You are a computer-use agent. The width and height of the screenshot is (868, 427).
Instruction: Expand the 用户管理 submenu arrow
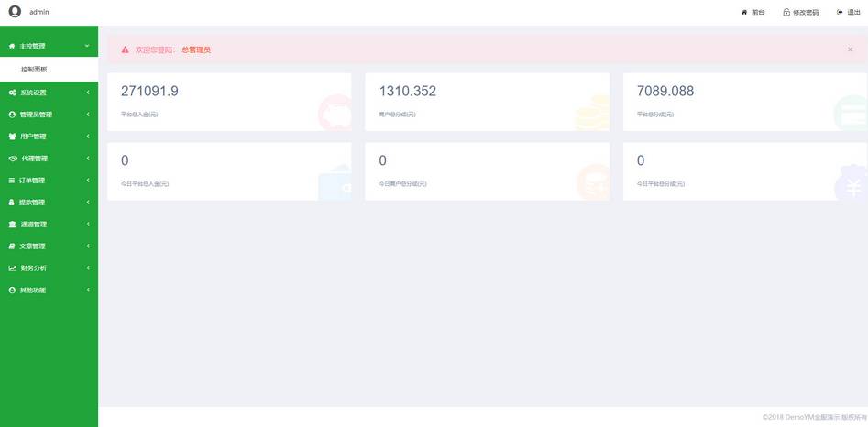pos(87,137)
